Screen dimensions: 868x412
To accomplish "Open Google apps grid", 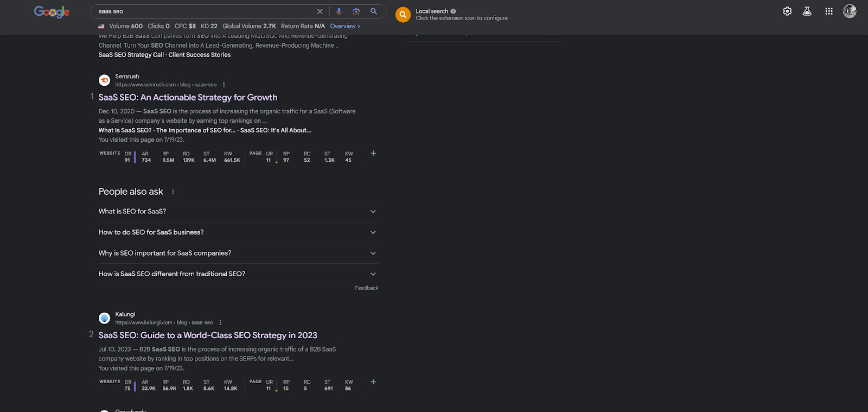I will (x=829, y=11).
